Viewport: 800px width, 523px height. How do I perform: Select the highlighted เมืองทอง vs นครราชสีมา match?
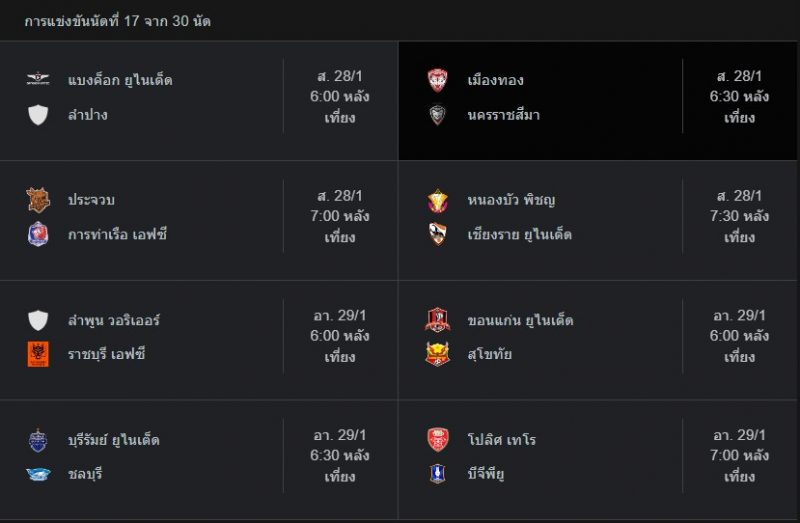(x=598, y=101)
